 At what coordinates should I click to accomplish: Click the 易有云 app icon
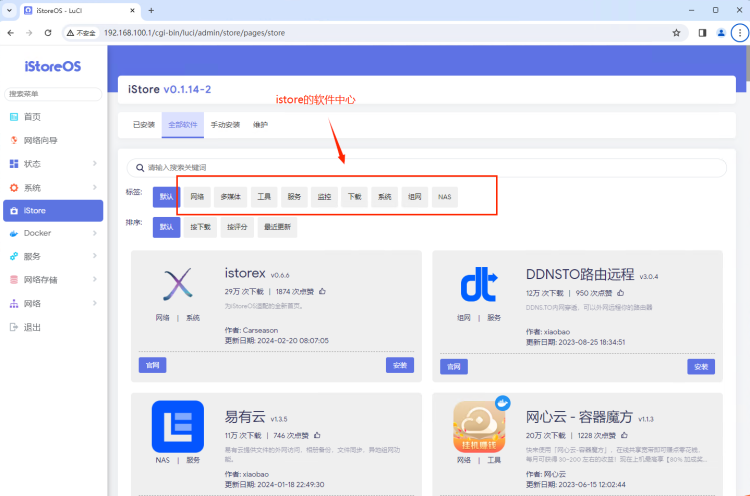tap(178, 427)
